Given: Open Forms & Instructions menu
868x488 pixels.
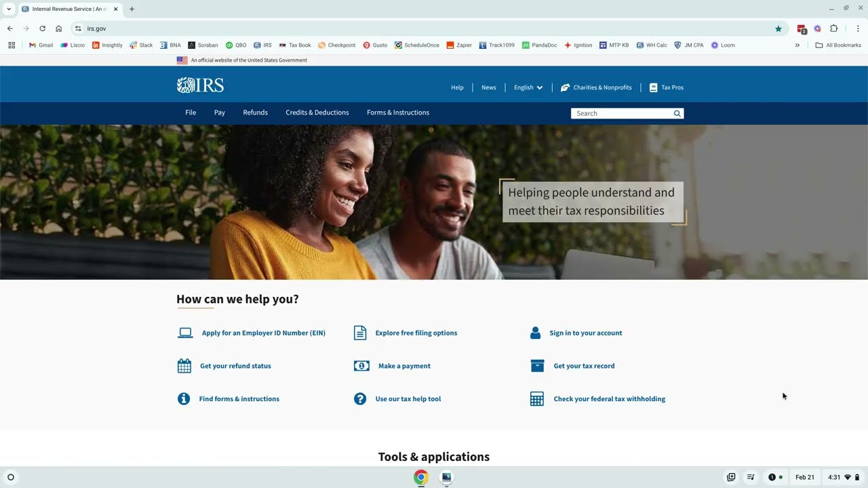Looking at the screenshot, I should coord(398,113).
